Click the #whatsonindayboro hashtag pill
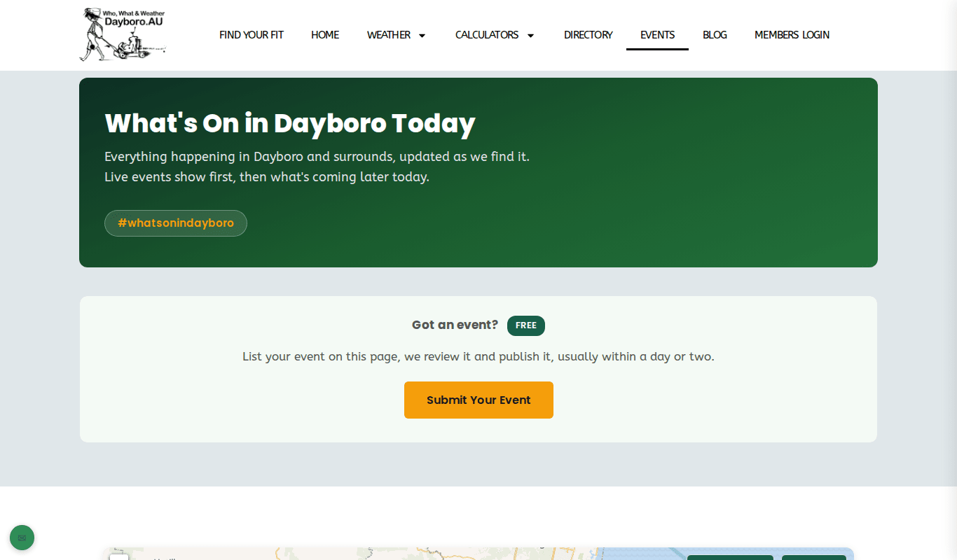 pyautogui.click(x=176, y=223)
